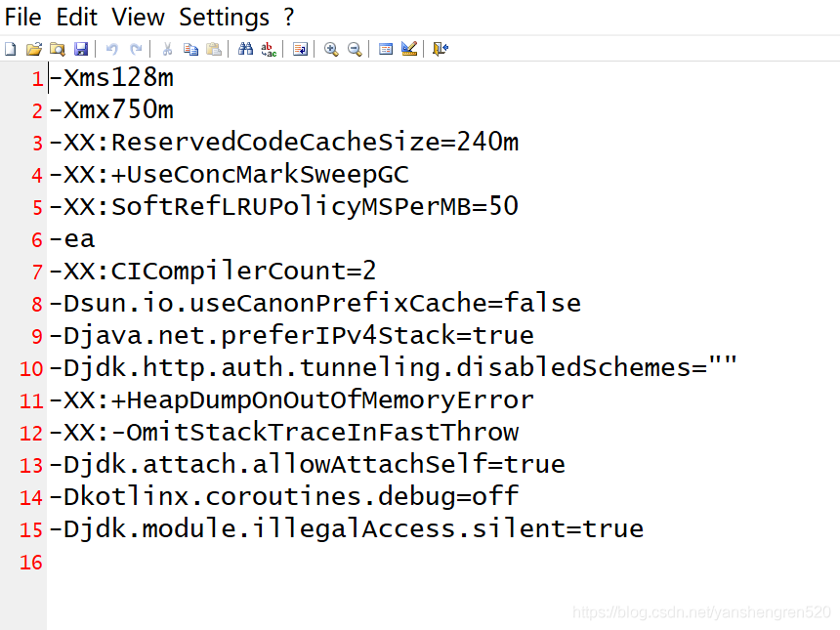The width and height of the screenshot is (840, 630).
Task: Cut selection with the scissors icon
Action: (x=167, y=49)
